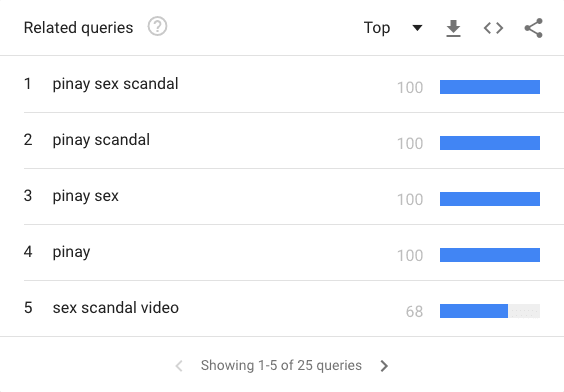Open the fifth ranked query ending in 'video'
This screenshot has height=392, width=564.
[x=115, y=308]
